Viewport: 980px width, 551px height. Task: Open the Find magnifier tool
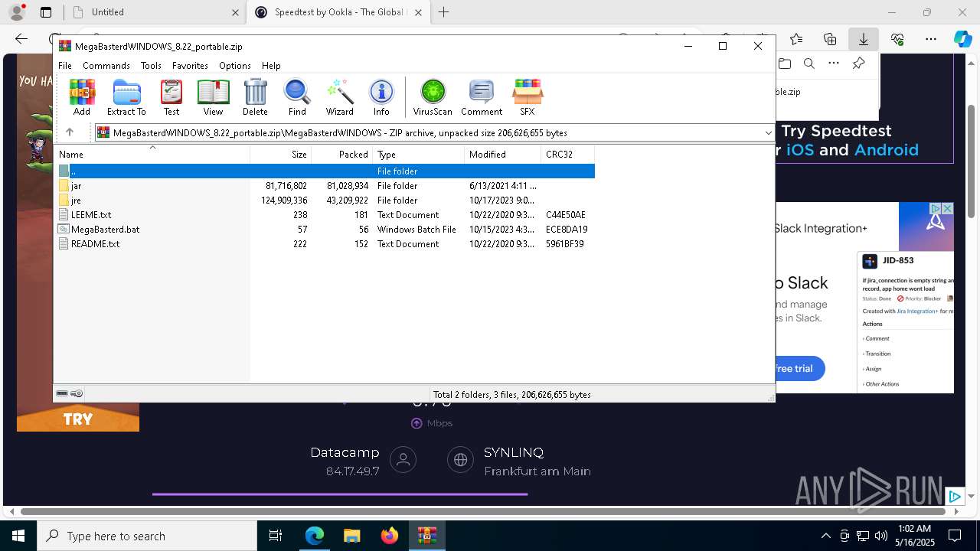(x=297, y=97)
